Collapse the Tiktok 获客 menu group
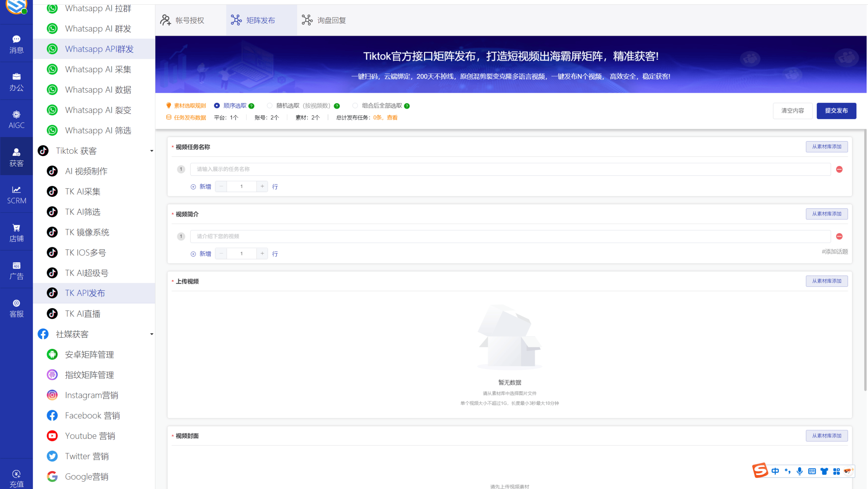 [152, 150]
